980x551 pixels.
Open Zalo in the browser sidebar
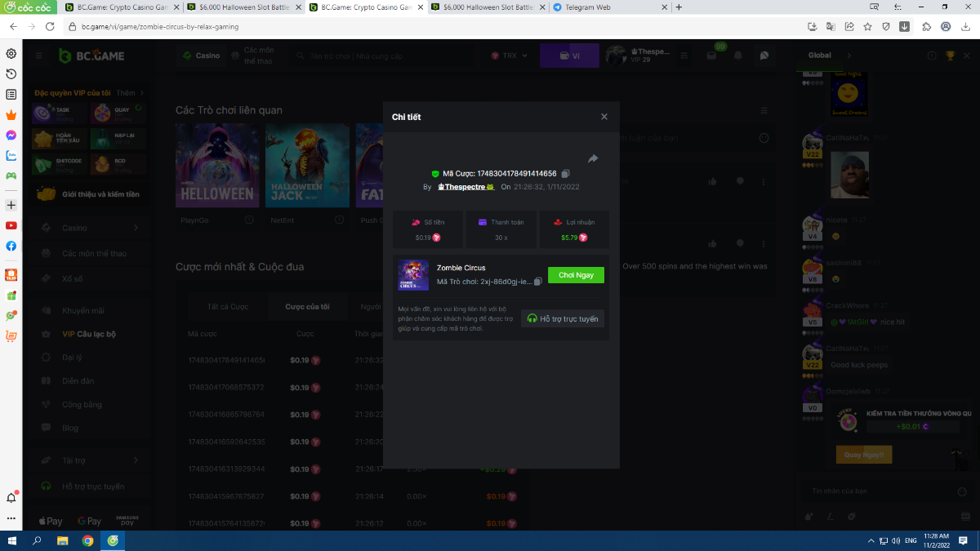(x=11, y=155)
